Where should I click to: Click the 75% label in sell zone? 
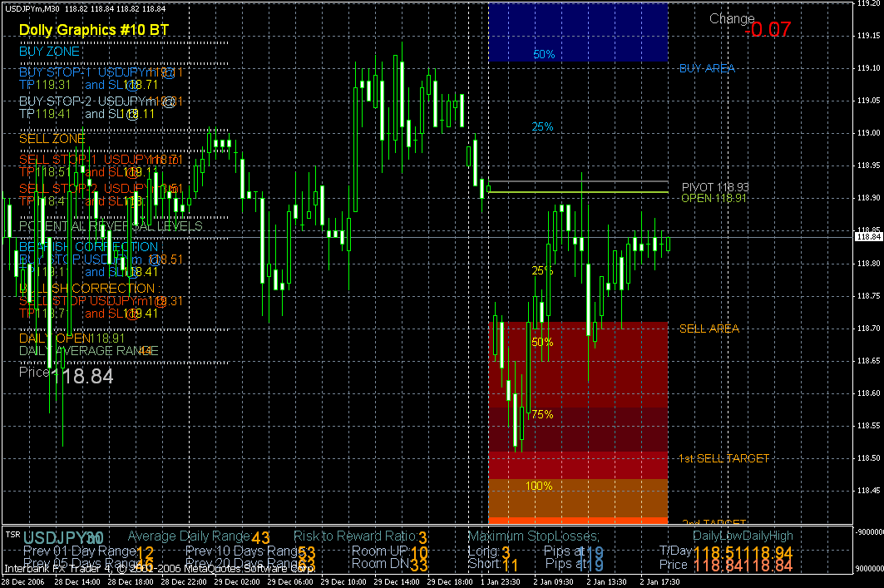click(x=542, y=414)
